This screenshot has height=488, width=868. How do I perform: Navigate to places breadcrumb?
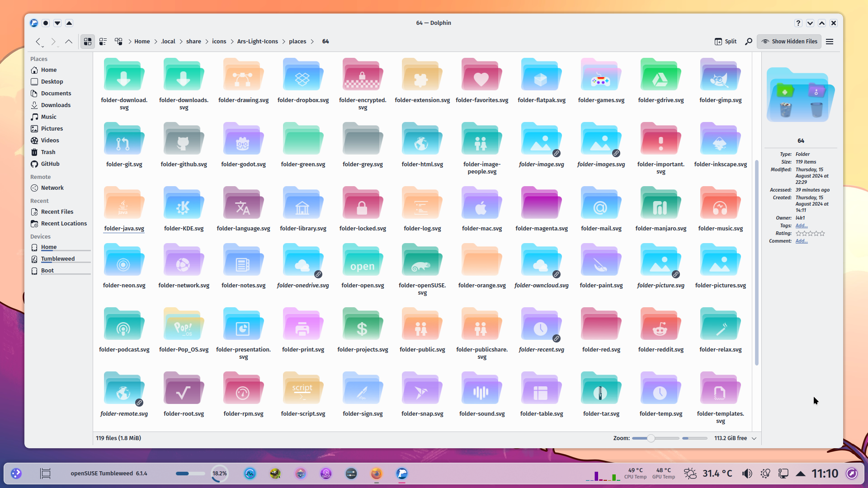(297, 42)
